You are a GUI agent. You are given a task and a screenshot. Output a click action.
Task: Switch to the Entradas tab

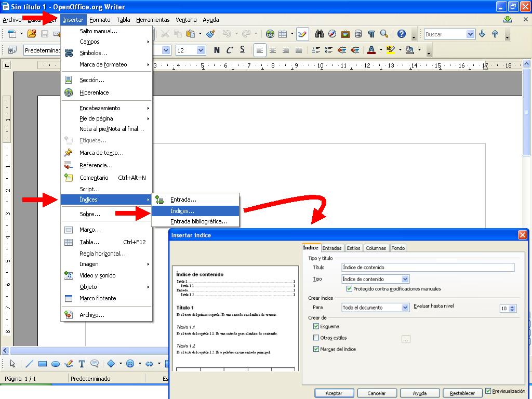[332, 248]
